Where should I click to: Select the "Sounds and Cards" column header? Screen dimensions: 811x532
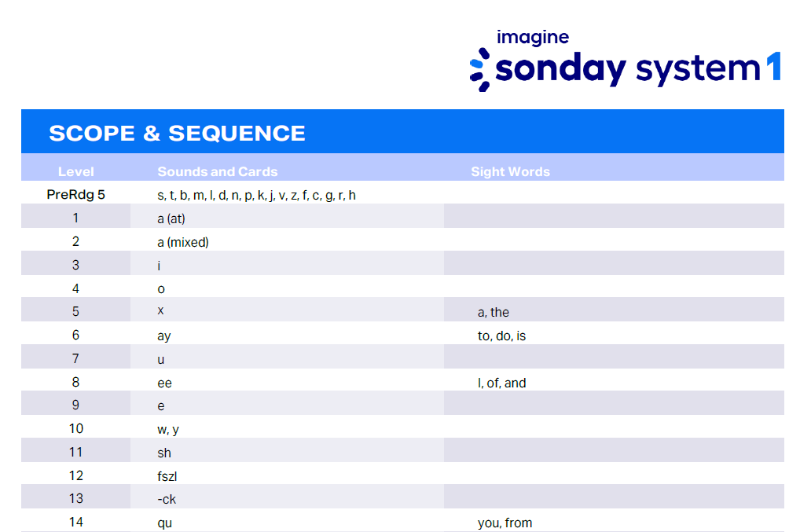218,171
